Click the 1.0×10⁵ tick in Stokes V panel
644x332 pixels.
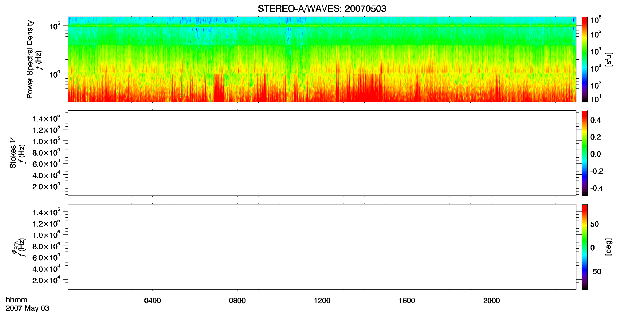point(46,141)
